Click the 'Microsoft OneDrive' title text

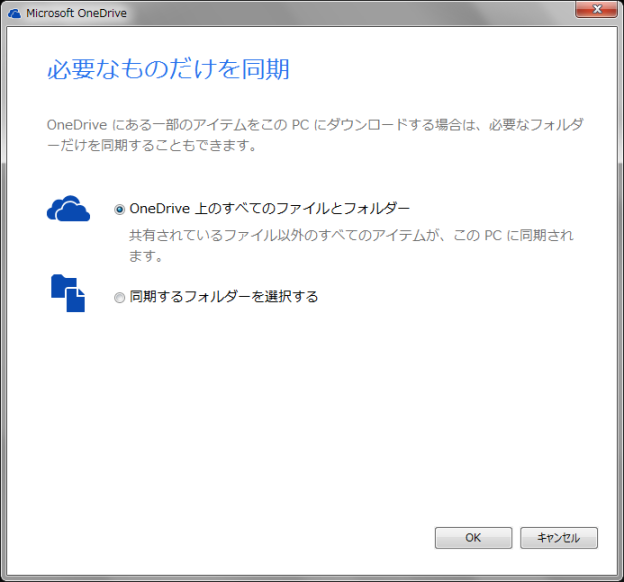pyautogui.click(x=76, y=13)
